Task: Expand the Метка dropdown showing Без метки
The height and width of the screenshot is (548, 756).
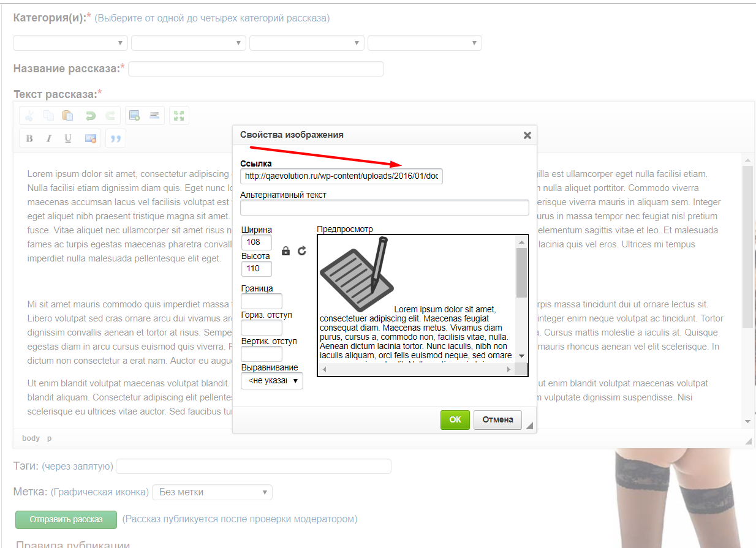Action: pos(212,492)
